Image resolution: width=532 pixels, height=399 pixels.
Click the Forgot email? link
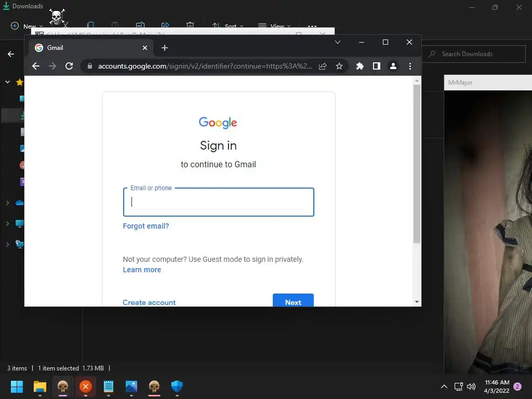pyautogui.click(x=146, y=226)
